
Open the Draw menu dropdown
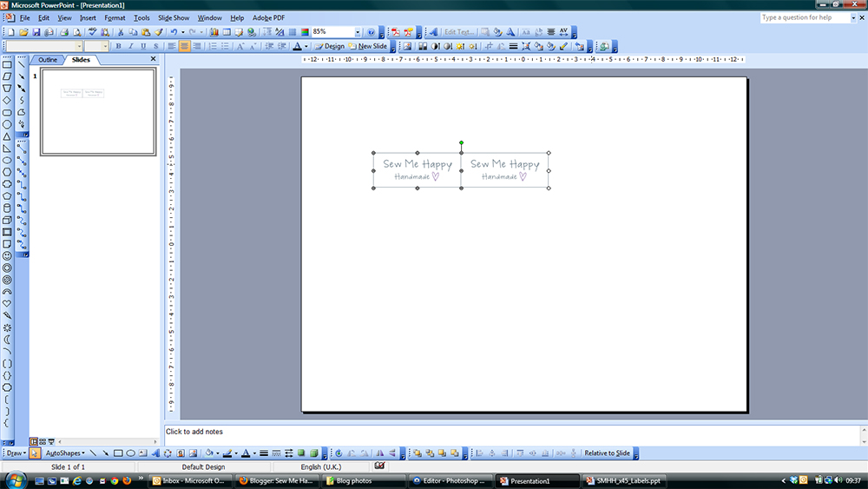16,453
